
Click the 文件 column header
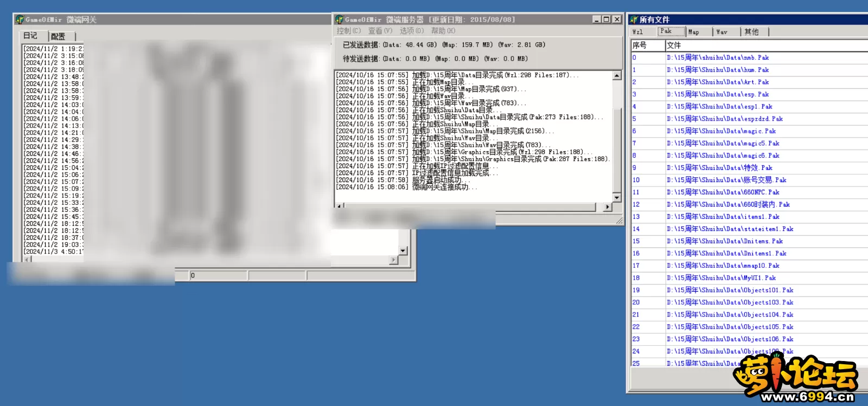(x=766, y=45)
